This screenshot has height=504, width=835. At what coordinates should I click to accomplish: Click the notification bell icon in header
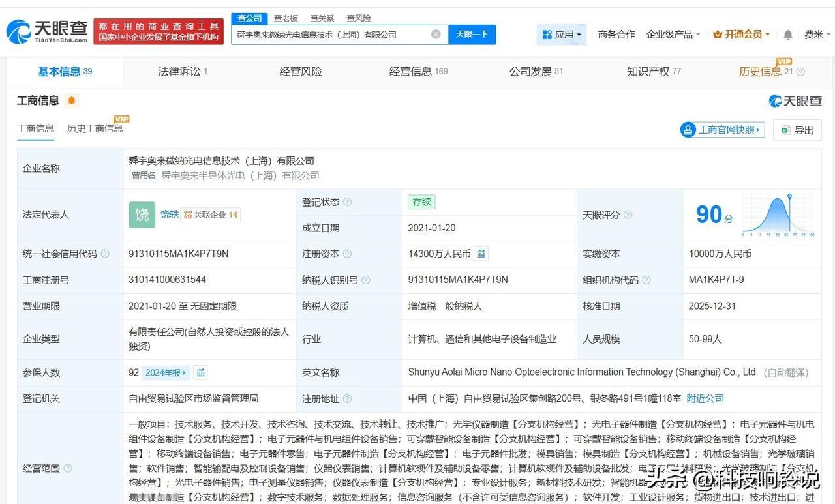pyautogui.click(x=788, y=35)
